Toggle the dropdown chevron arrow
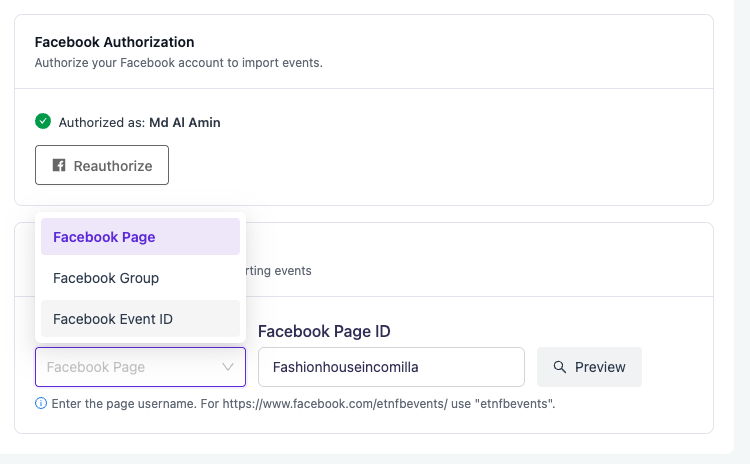Screen dimensions: 750x464 228,367
